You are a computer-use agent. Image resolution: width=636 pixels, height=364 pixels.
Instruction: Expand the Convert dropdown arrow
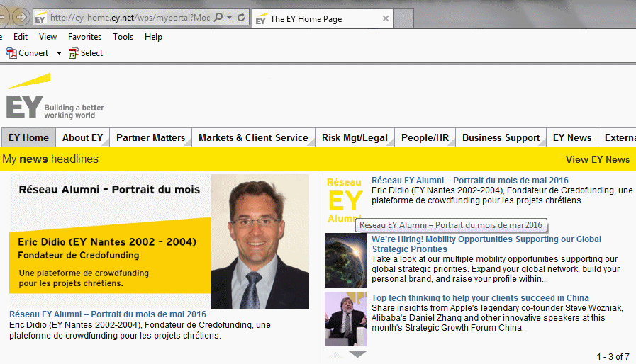(59, 53)
